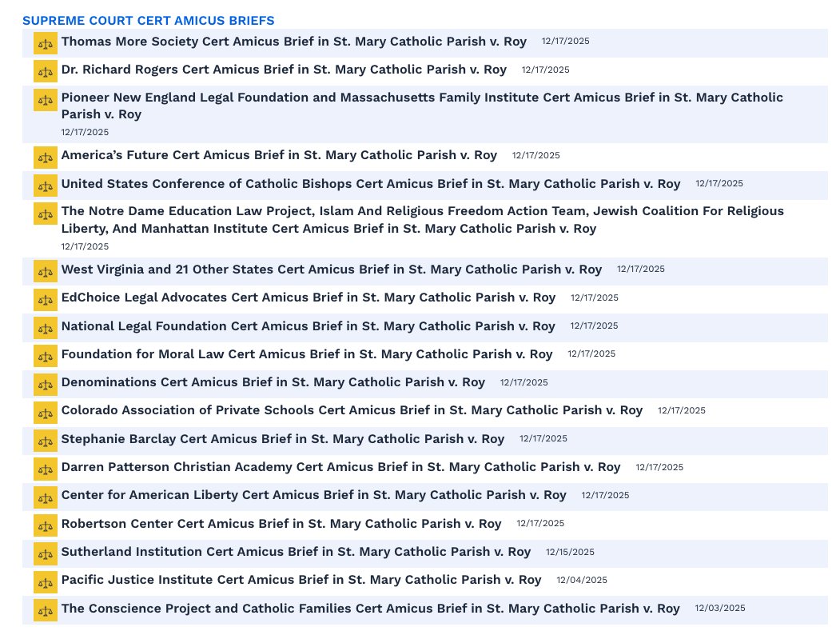The image size is (840, 639).
Task: Click 12/17/2025 date next to Thomas More Society
Action: pos(566,41)
